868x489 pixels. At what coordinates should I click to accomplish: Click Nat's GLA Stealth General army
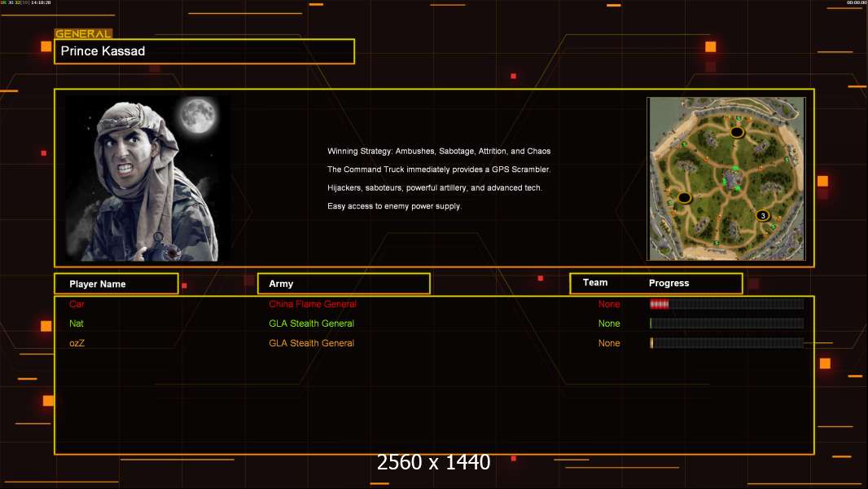tap(312, 324)
